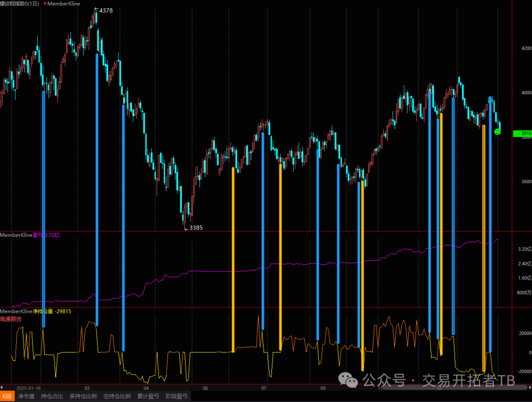Click the red diamond beside MemberKline
Image resolution: width=532 pixels, height=402 pixels.
pos(45,3)
